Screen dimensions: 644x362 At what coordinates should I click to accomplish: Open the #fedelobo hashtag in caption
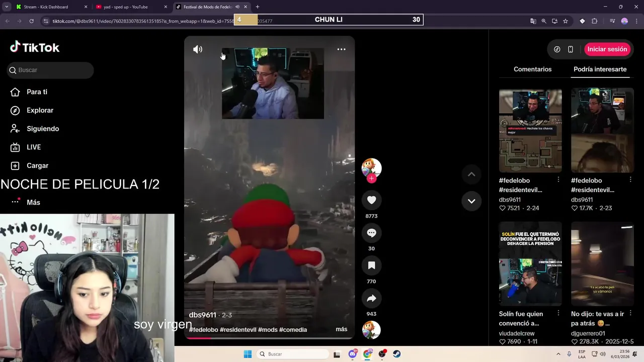click(204, 330)
